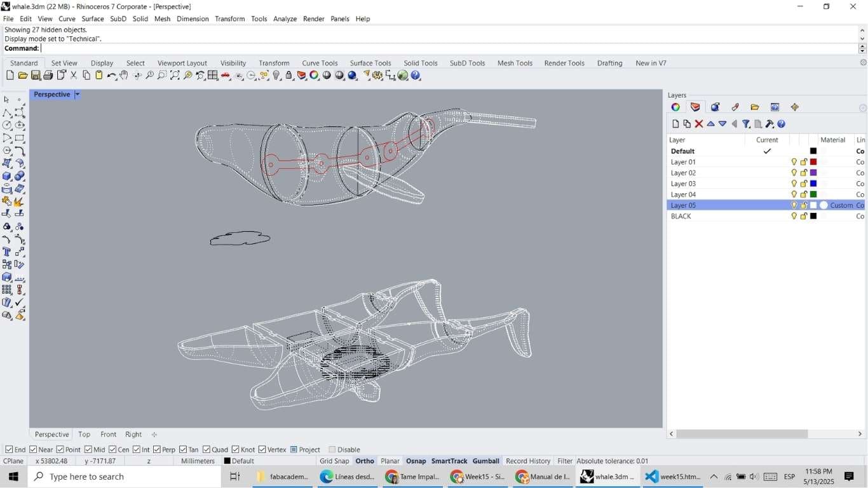Toggle the Mid osnap checkbox
Image resolution: width=868 pixels, height=488 pixels.
tap(88, 450)
